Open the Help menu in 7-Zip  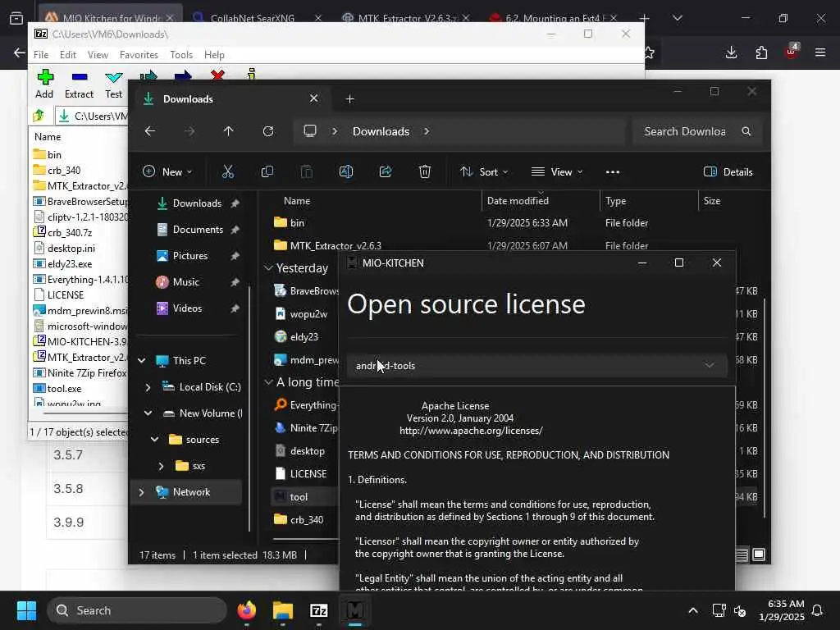pyautogui.click(x=214, y=55)
